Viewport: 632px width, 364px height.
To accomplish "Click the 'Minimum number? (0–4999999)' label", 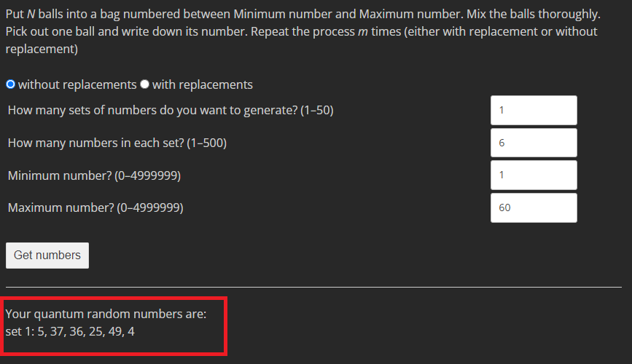I will pyautogui.click(x=94, y=175).
